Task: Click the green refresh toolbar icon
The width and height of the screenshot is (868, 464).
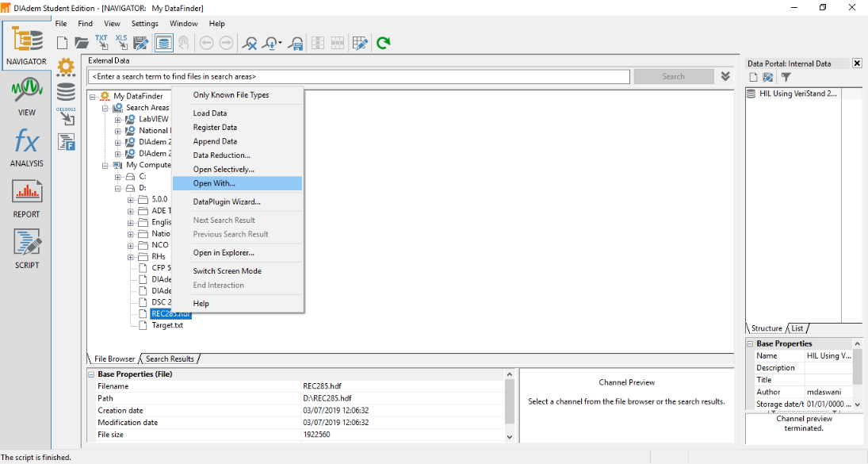Action: coord(384,43)
